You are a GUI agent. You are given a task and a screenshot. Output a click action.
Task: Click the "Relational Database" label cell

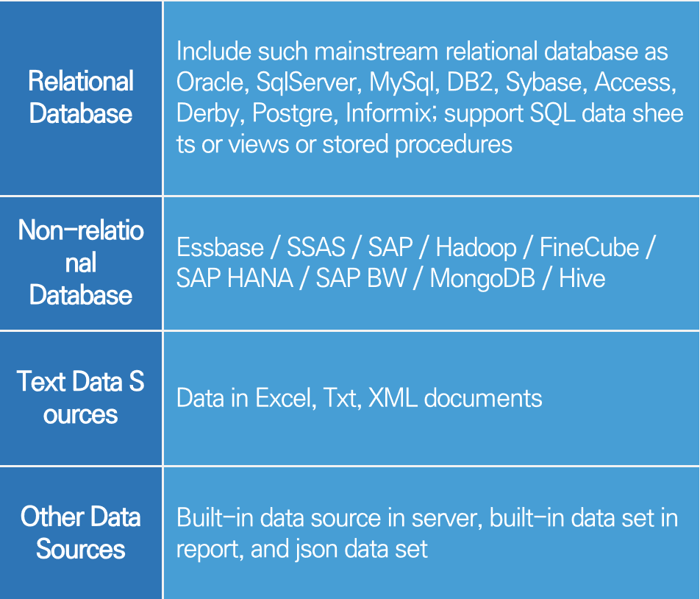[81, 97]
